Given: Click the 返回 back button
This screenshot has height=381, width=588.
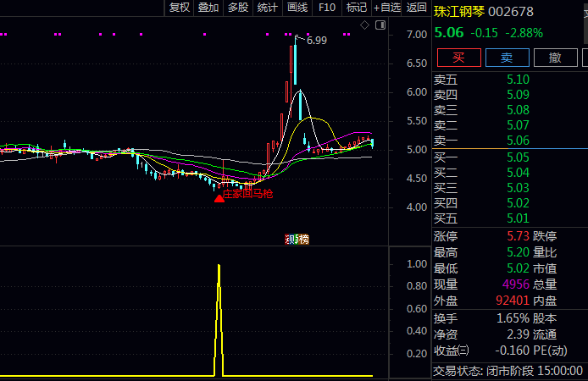Looking at the screenshot, I should [417, 8].
